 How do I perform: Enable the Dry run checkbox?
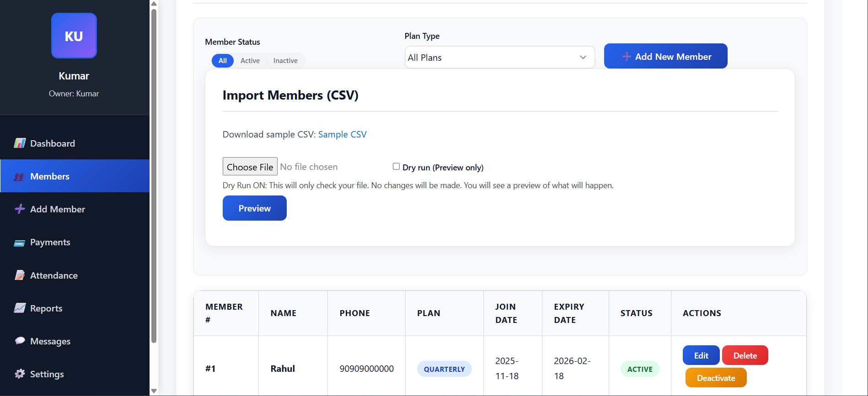pos(396,167)
